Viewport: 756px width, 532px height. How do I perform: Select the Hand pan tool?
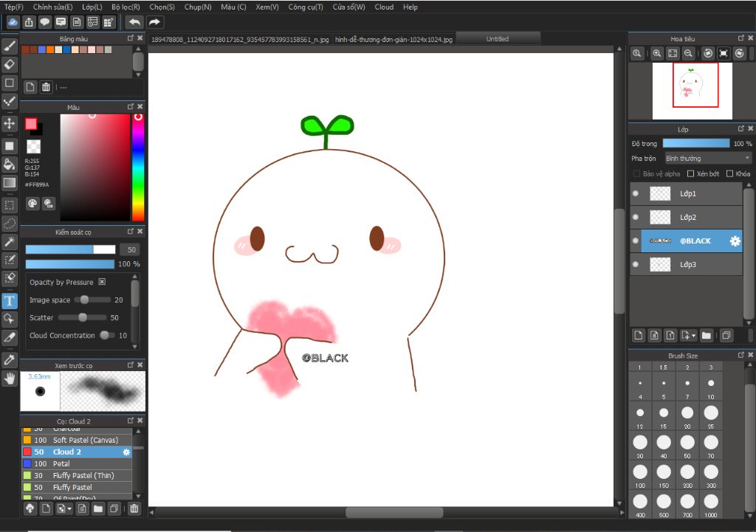point(10,379)
